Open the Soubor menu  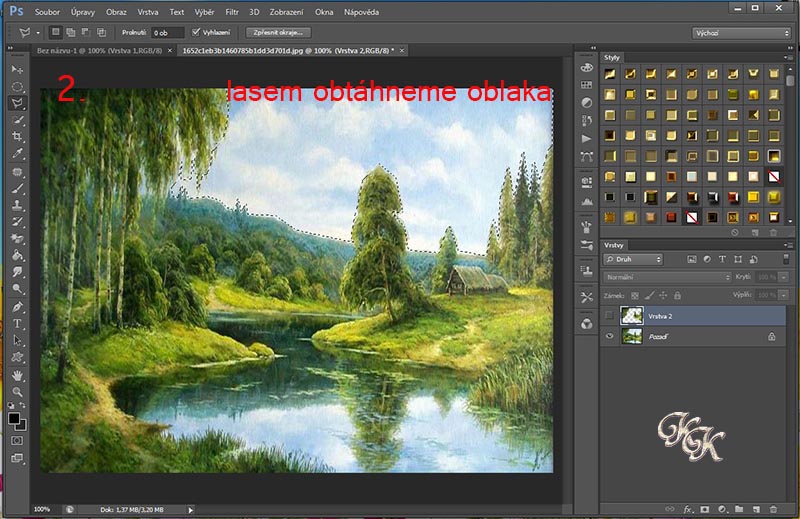point(47,12)
